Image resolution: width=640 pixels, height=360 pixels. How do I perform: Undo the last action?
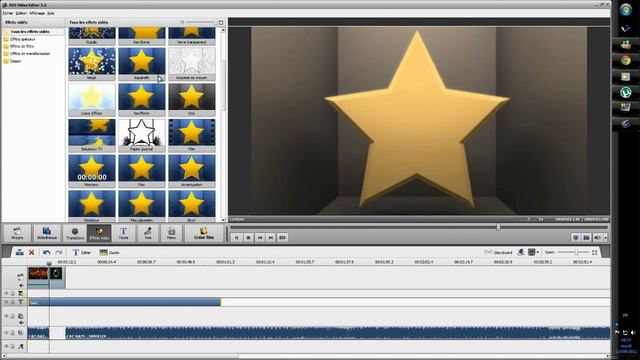[46, 253]
